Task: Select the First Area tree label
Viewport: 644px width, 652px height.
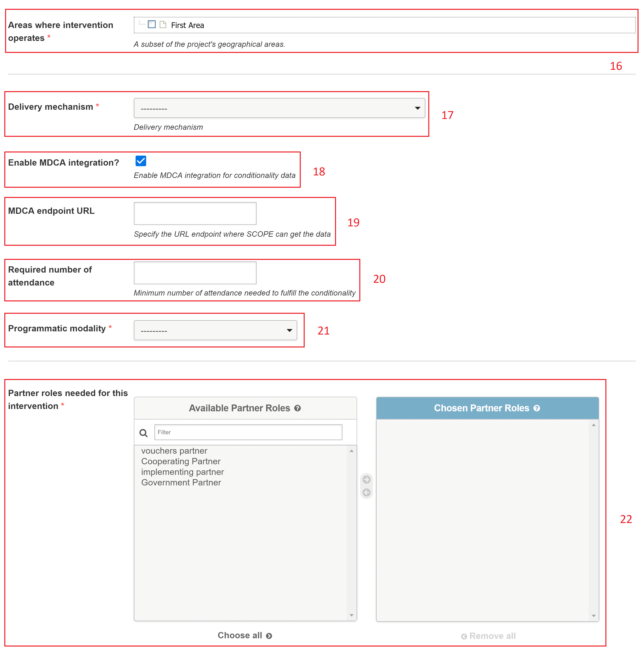Action: click(x=187, y=25)
